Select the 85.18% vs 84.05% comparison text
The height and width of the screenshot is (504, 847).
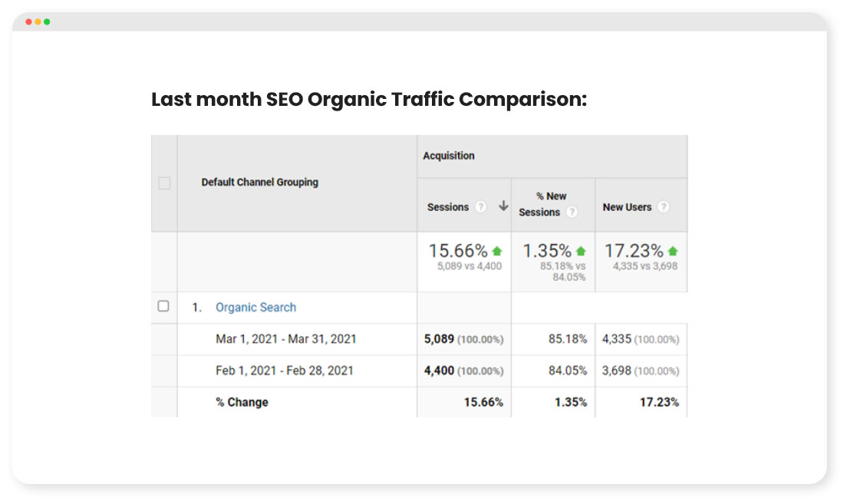pos(563,272)
